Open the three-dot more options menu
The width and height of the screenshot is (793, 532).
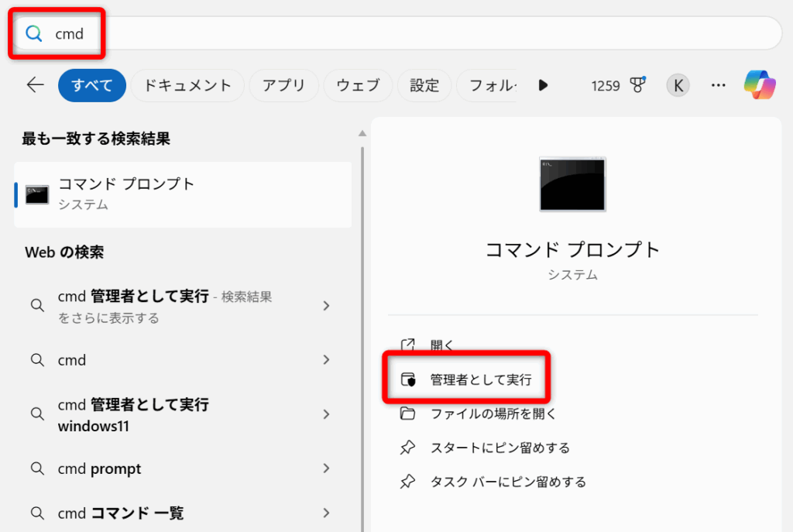coord(718,85)
